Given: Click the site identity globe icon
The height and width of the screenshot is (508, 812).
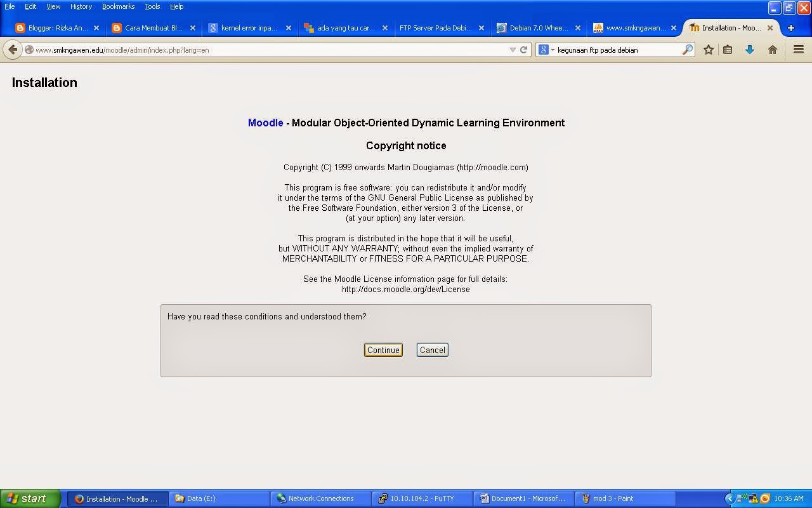Looking at the screenshot, I should pos(29,50).
